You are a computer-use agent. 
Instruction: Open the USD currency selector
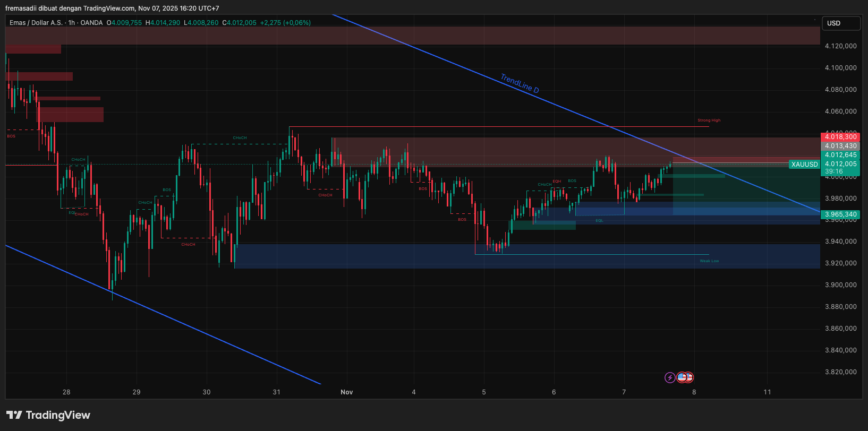pyautogui.click(x=840, y=23)
